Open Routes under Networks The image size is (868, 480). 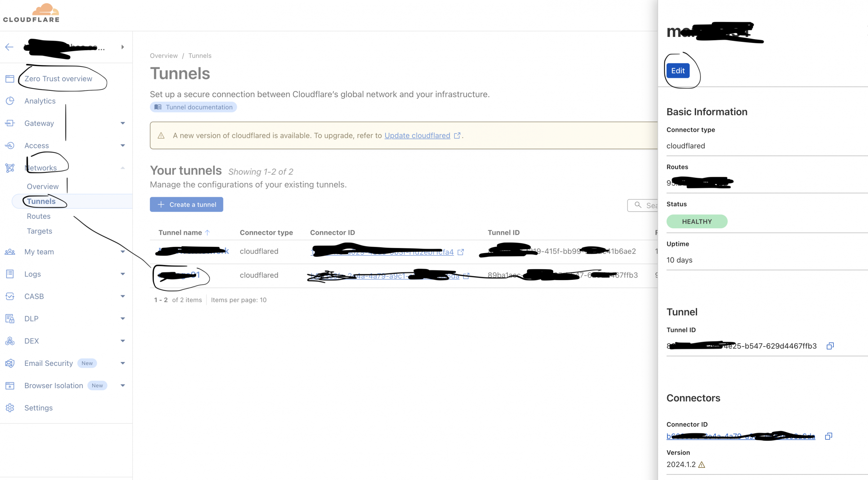click(x=39, y=216)
